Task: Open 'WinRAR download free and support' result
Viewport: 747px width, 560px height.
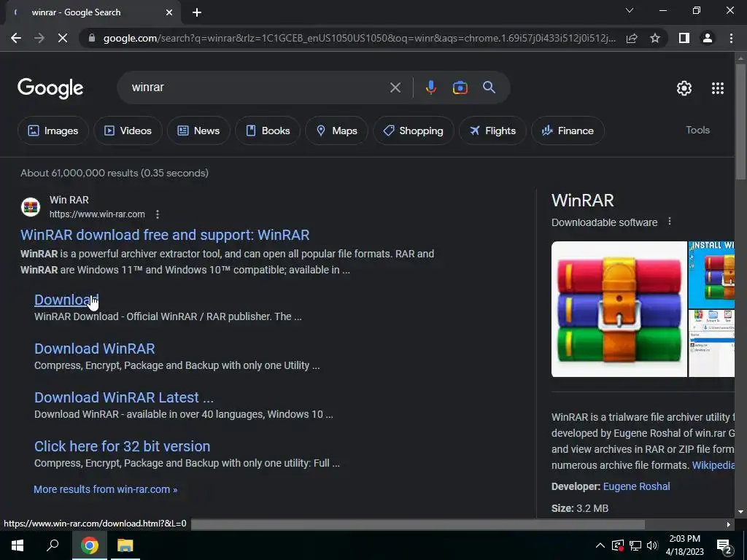Action: point(165,235)
